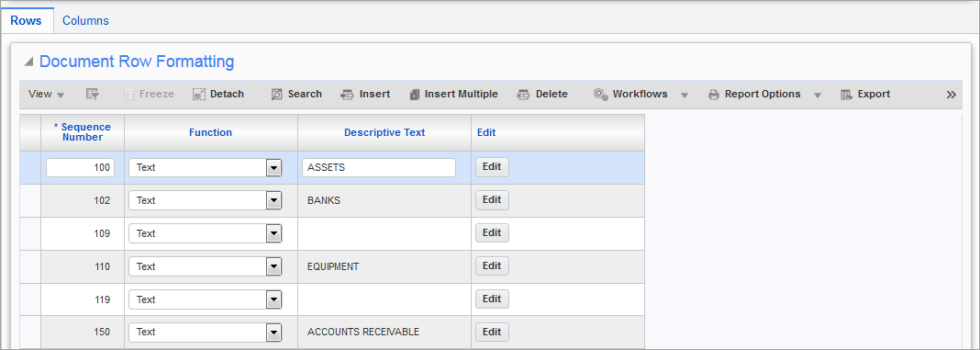Click the Export spreadsheet icon
The image size is (980, 350).
coord(846,95)
